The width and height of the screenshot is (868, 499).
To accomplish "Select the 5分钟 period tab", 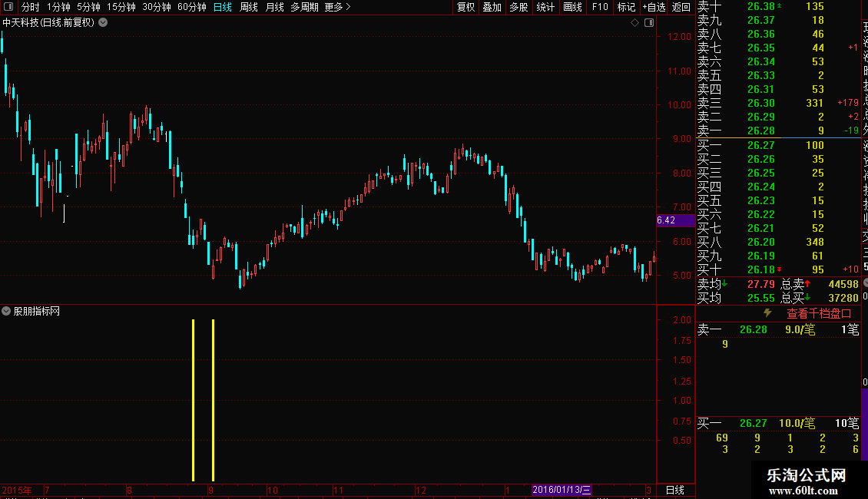I will click(88, 7).
